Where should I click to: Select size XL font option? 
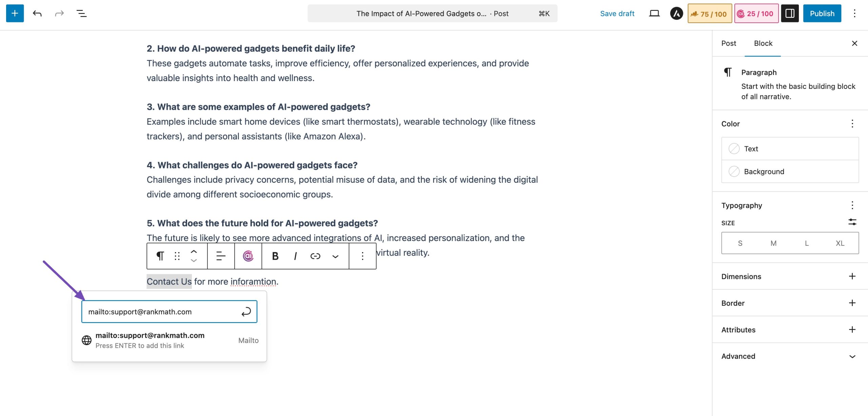(x=840, y=243)
